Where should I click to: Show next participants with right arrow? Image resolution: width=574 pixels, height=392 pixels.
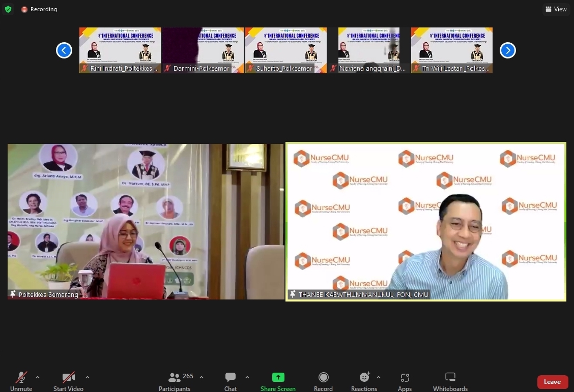click(508, 50)
